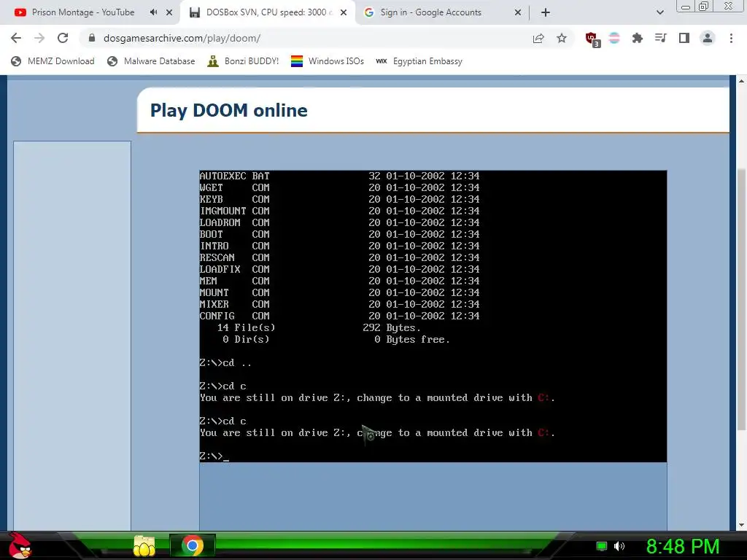The width and height of the screenshot is (747, 560).
Task: Switch to Sign in - Google Accounts tab
Action: (x=430, y=12)
